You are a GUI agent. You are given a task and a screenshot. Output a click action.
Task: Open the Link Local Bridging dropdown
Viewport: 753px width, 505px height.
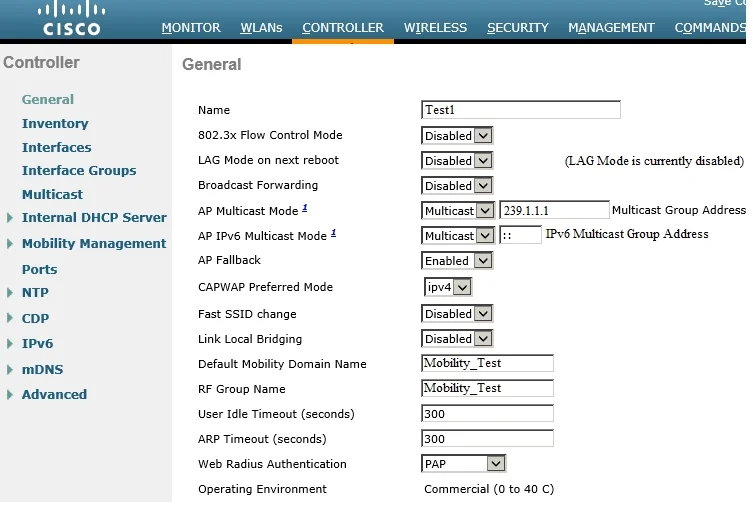tap(457, 339)
